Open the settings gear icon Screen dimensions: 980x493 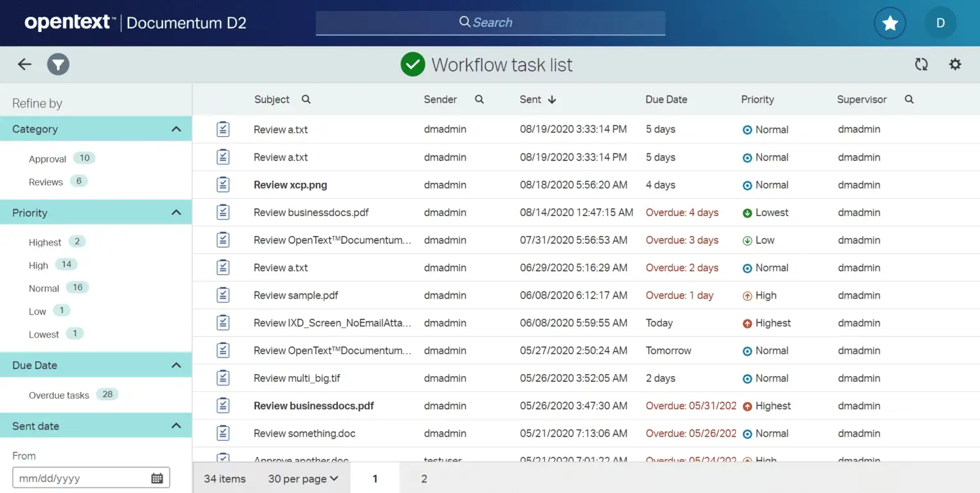coord(955,64)
